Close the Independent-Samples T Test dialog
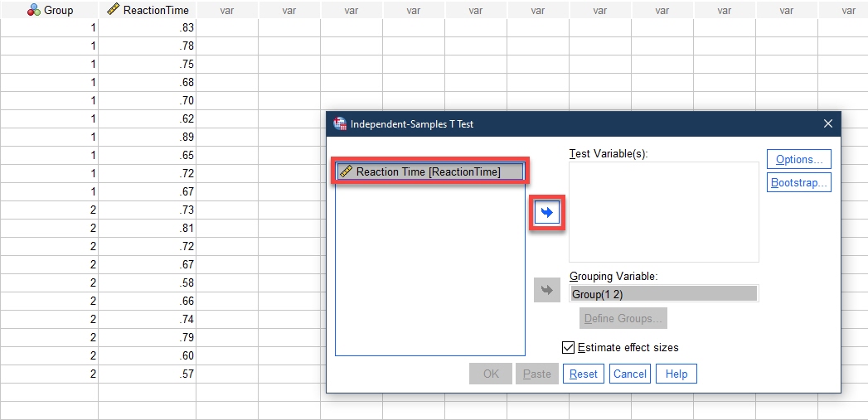 827,124
